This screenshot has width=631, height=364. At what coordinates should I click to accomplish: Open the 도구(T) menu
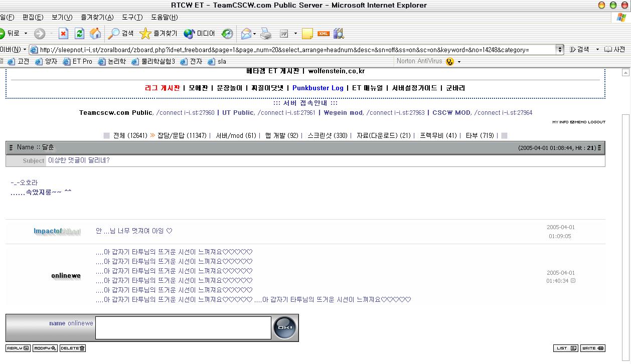point(132,18)
